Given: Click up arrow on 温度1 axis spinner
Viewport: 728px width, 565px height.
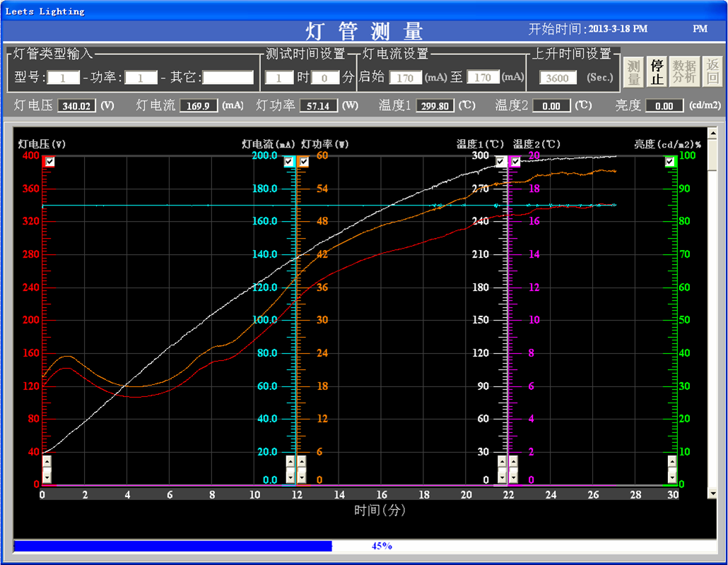Looking at the screenshot, I should (502, 462).
